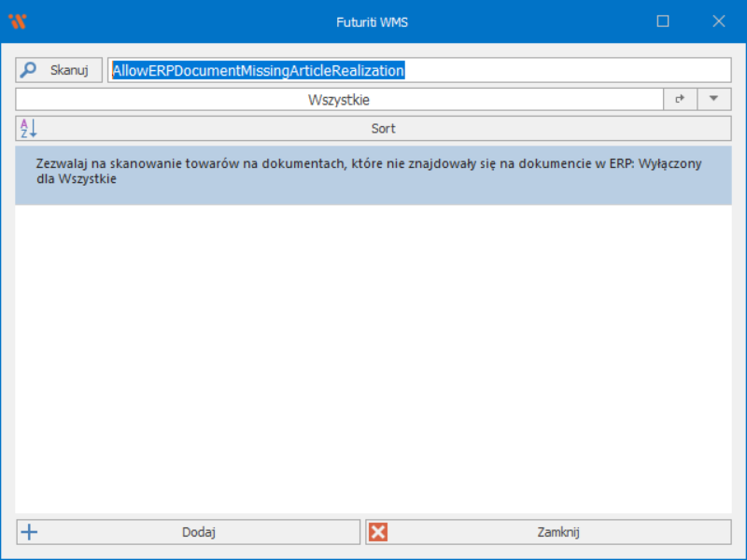Viewport: 747px width, 560px height.
Task: Click the small arrow button beside Wszystkie
Action: (x=680, y=99)
